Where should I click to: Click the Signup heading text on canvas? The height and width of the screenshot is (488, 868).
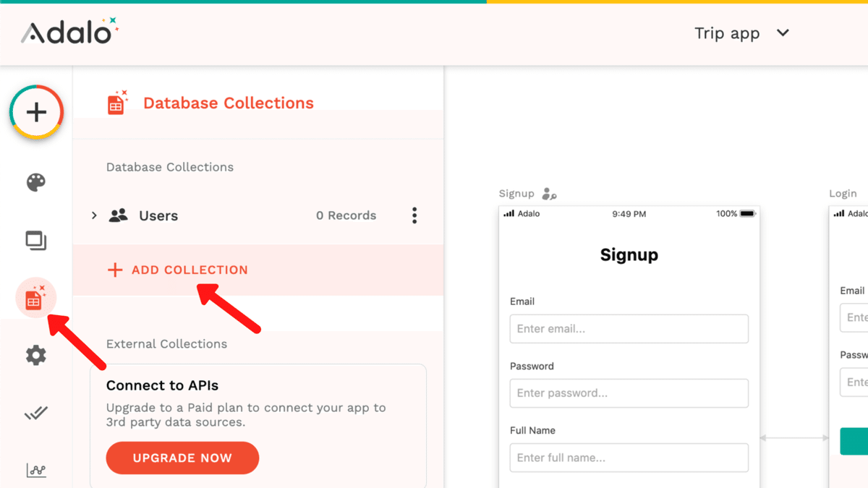pos(629,254)
